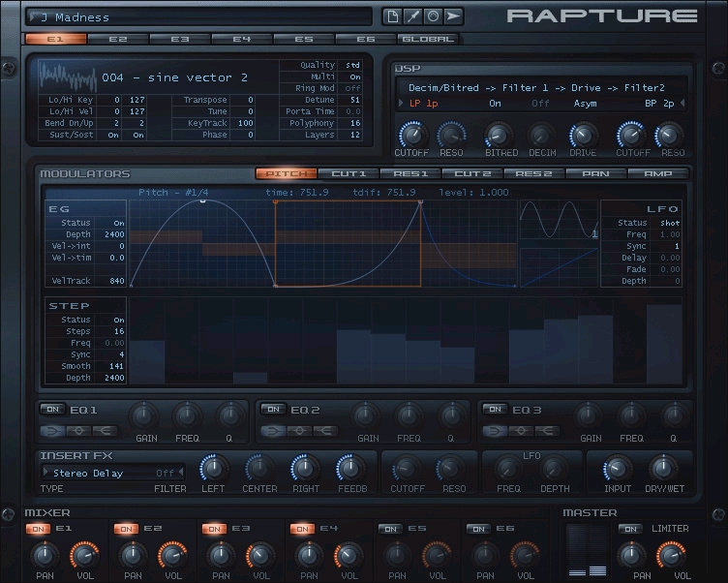Toggle the EQ 1 ON button
The width and height of the screenshot is (728, 583).
[x=52, y=409]
